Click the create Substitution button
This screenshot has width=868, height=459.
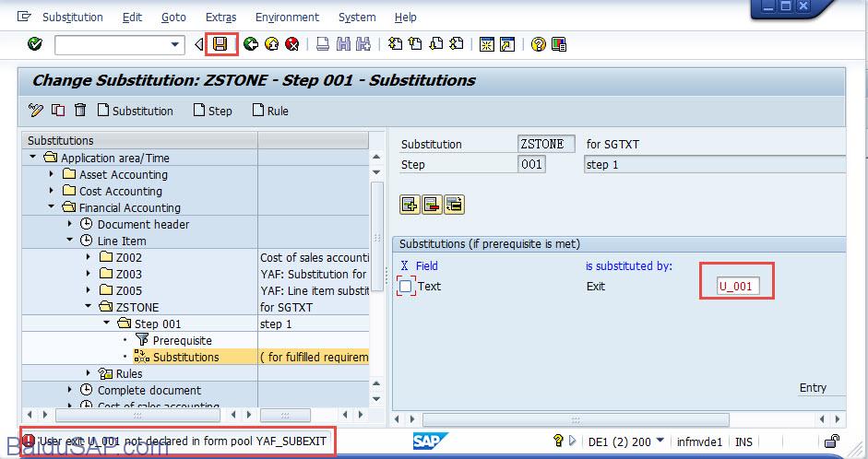tap(136, 111)
